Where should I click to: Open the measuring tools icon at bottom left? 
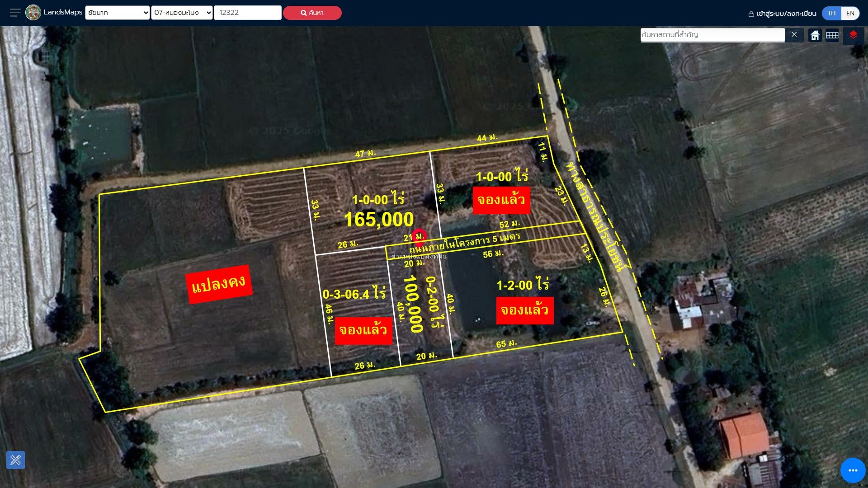tap(15, 460)
